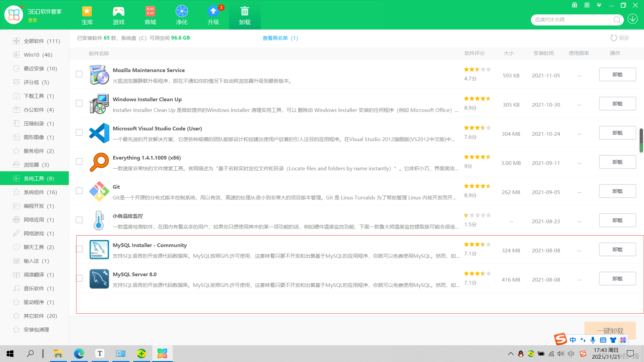Click the MySQL Server 8.0 dolphin icon
644x362 pixels.
click(x=99, y=279)
